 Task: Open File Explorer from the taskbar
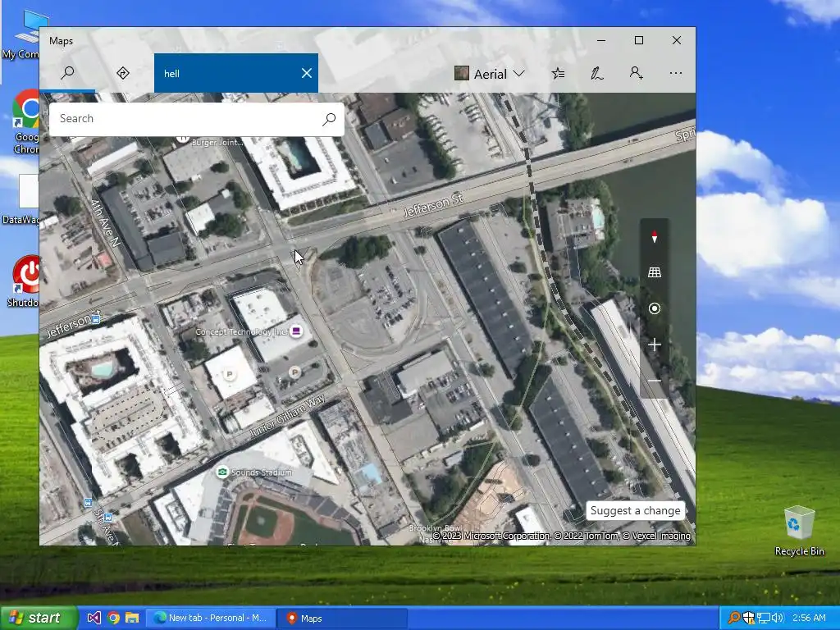[x=132, y=619]
